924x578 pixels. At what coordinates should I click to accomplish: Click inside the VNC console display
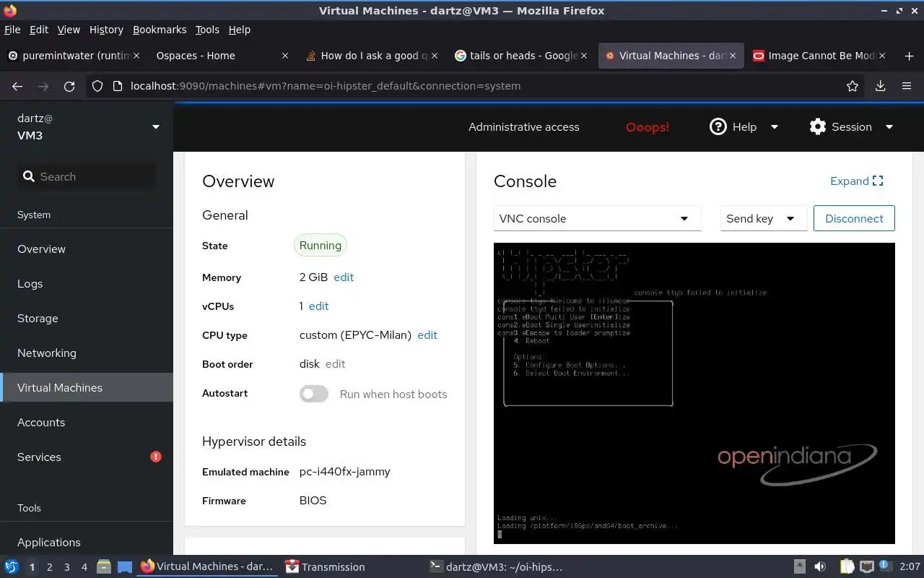click(x=694, y=393)
